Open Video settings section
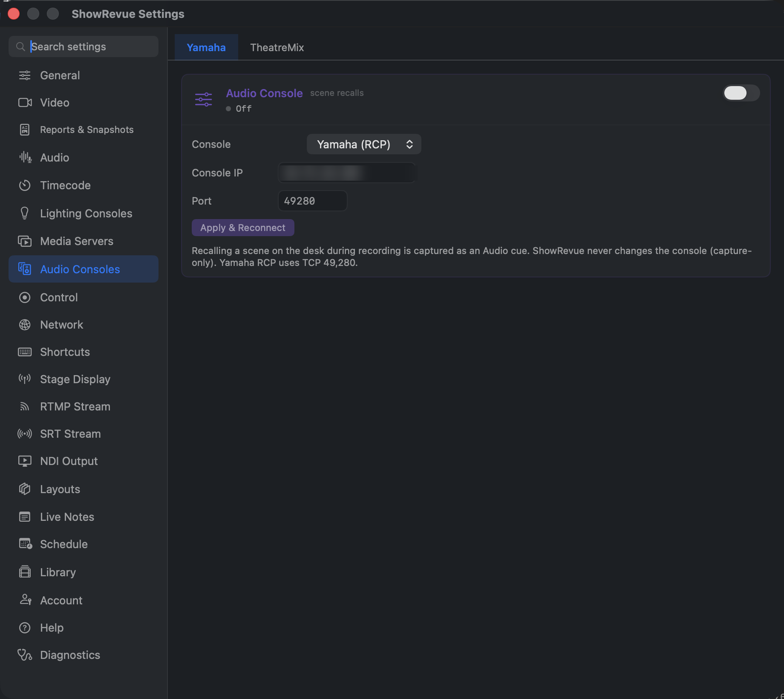 click(83, 102)
